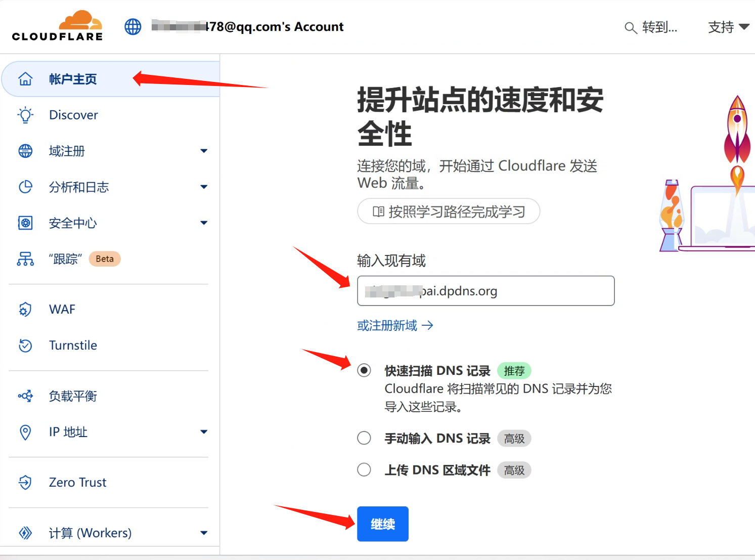Screen dimensions: 755x560
Task: Open 帐户主页 in the sidebar
Action: click(x=111, y=79)
